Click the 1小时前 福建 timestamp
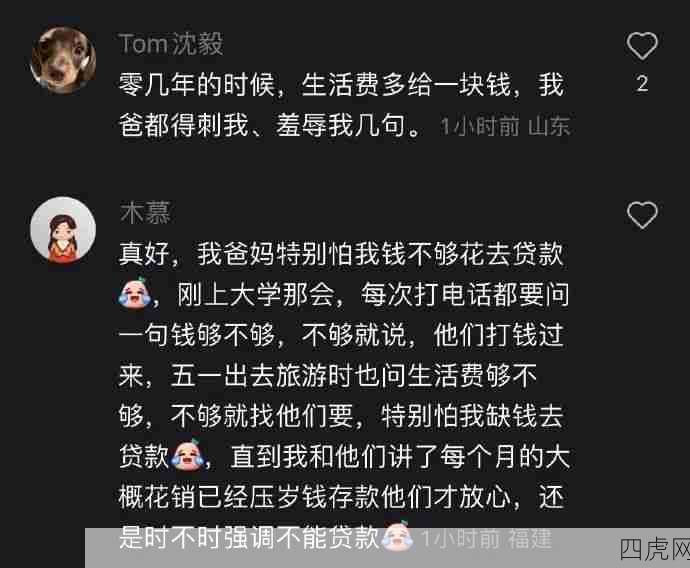Viewport: 690px width, 568px height. pos(486,538)
